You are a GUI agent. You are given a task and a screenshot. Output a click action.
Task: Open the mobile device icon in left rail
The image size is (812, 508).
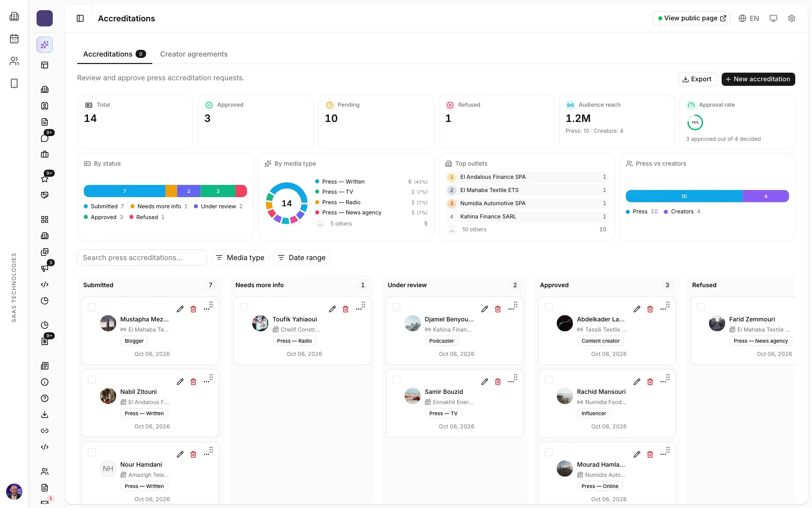pyautogui.click(x=14, y=83)
